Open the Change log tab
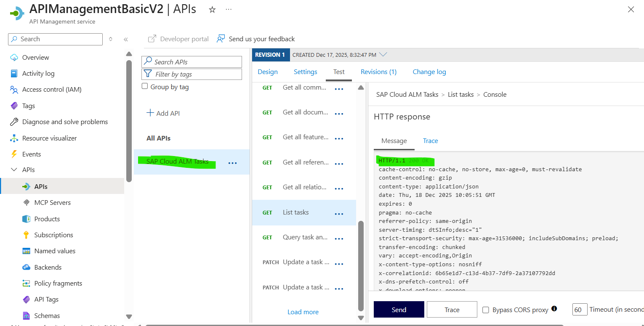644x326 pixels. [x=429, y=72]
